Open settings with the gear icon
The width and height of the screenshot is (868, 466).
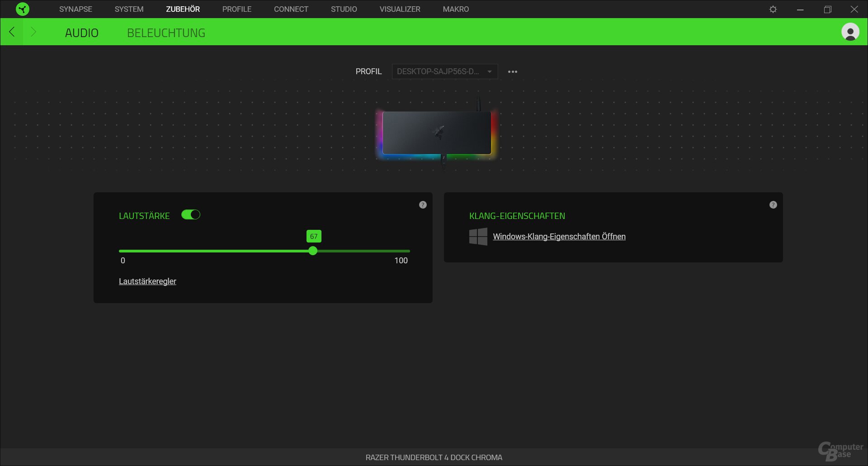(x=773, y=10)
